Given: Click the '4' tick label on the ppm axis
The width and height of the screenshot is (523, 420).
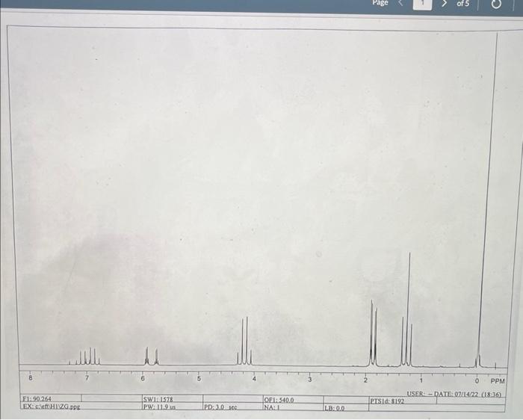Looking at the screenshot, I should [254, 379].
